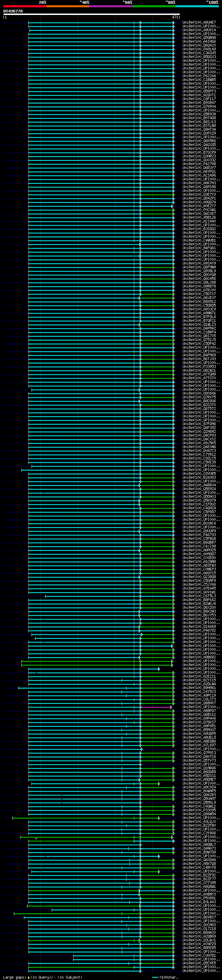The height and width of the screenshot is (980, 222).
Task: Click the 'Large gaps:' legend text
Action: [x=15, y=977]
